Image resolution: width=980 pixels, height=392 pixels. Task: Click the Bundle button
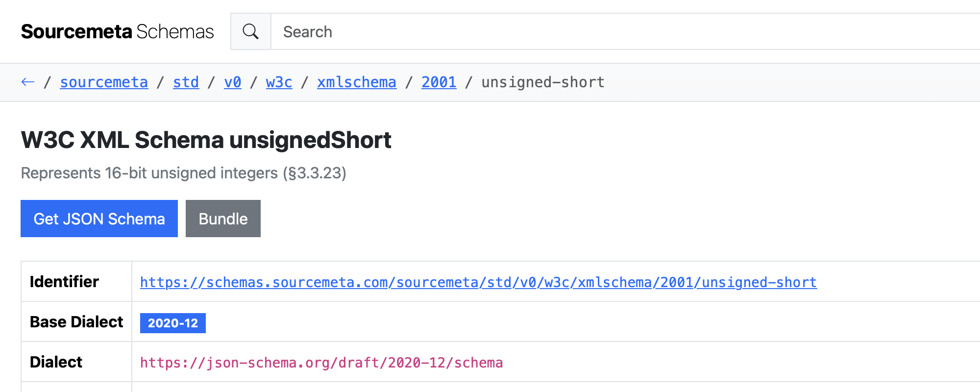tap(223, 219)
